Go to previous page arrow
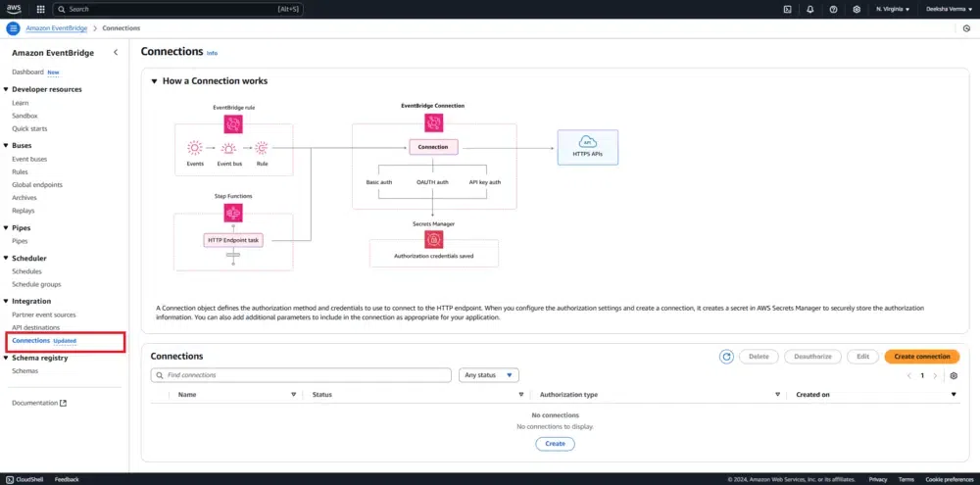 (909, 375)
